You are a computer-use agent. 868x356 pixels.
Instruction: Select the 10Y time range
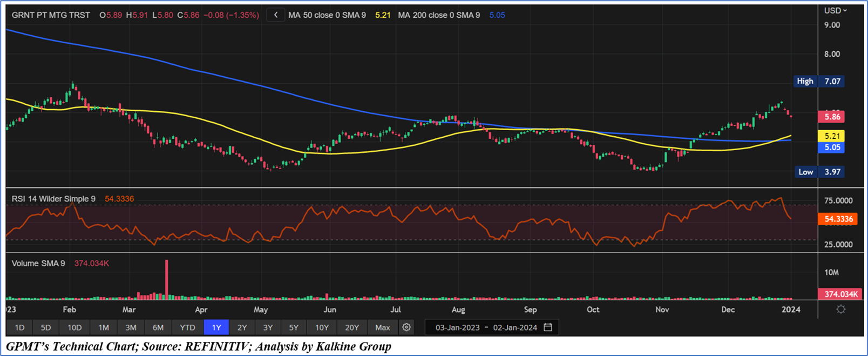tap(322, 327)
